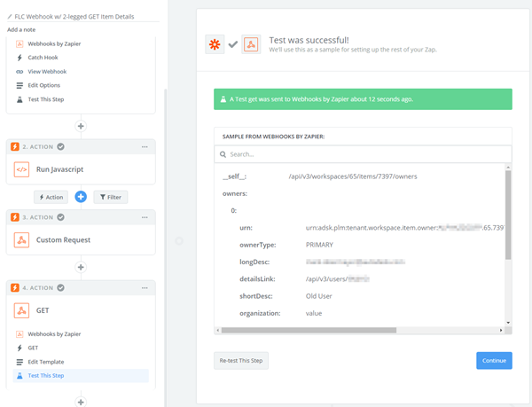Click the Webhooks icon in success header

(x=250, y=45)
